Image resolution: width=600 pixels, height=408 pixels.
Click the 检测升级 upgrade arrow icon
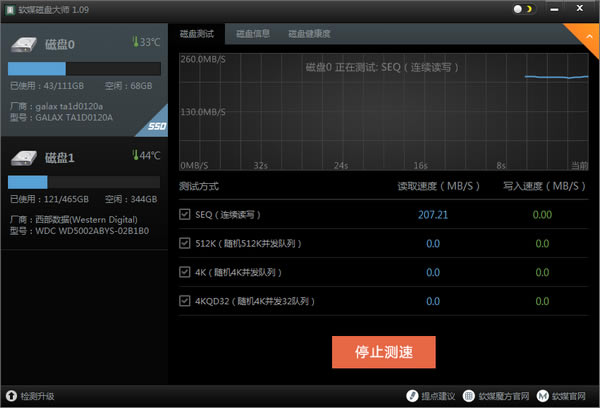pos(11,396)
